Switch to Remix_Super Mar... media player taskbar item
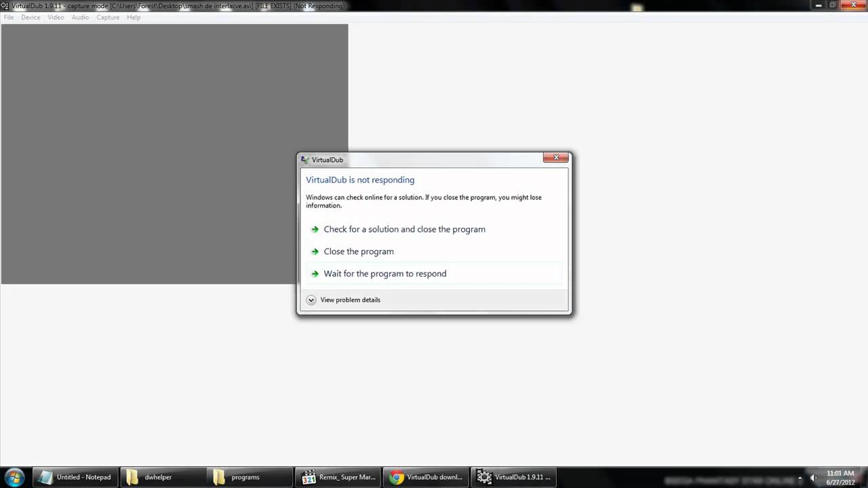 click(339, 477)
